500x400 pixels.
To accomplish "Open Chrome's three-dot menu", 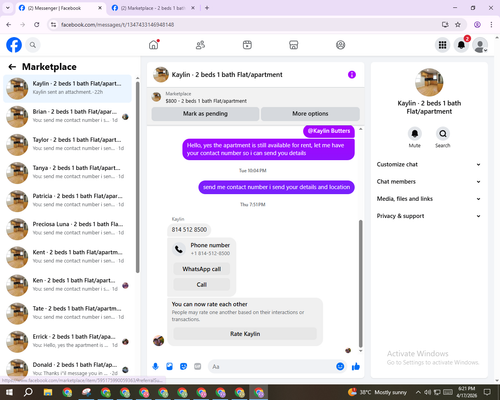I will tap(491, 24).
